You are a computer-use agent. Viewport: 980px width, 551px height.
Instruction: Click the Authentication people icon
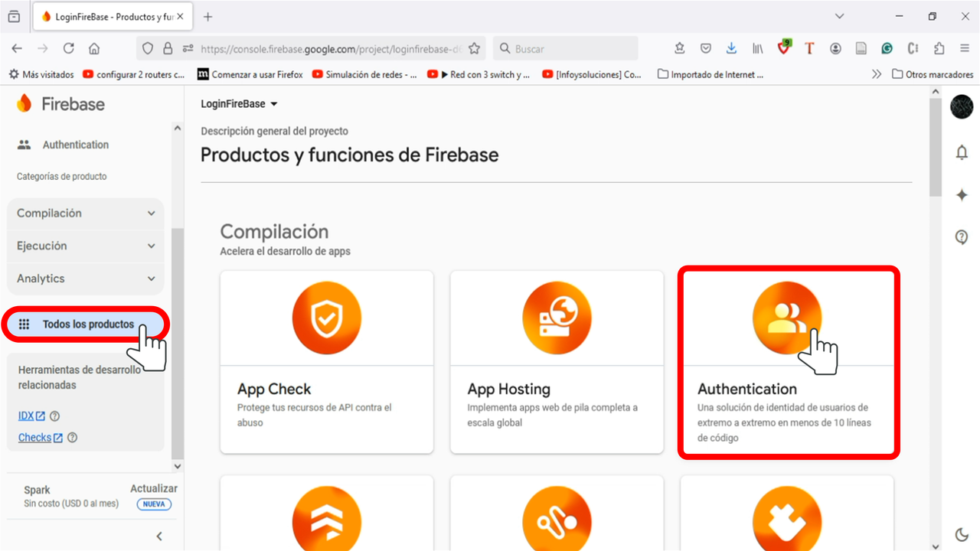pyautogui.click(x=787, y=318)
